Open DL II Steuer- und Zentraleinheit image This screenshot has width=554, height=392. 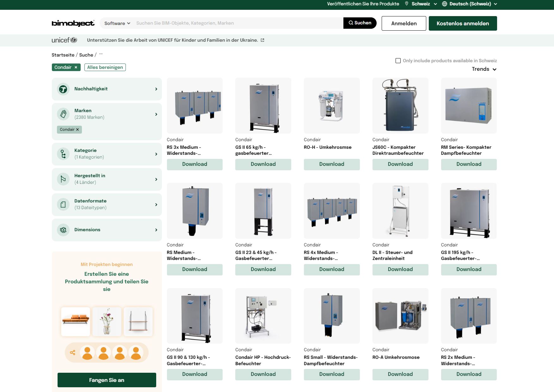tap(400, 211)
